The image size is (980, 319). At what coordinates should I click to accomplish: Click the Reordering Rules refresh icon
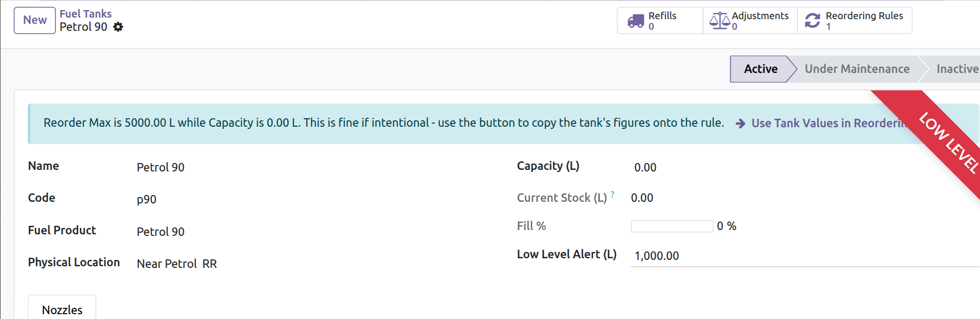click(812, 21)
